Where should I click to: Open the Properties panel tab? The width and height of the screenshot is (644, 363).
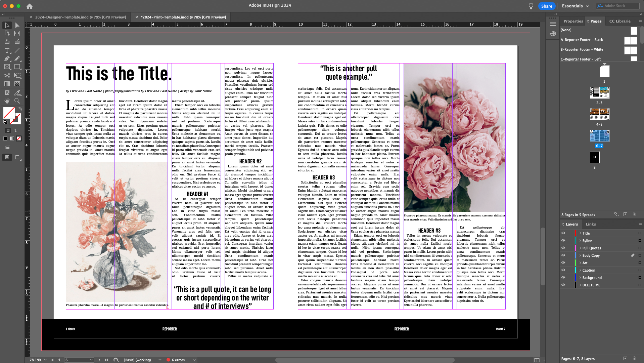pyautogui.click(x=573, y=21)
